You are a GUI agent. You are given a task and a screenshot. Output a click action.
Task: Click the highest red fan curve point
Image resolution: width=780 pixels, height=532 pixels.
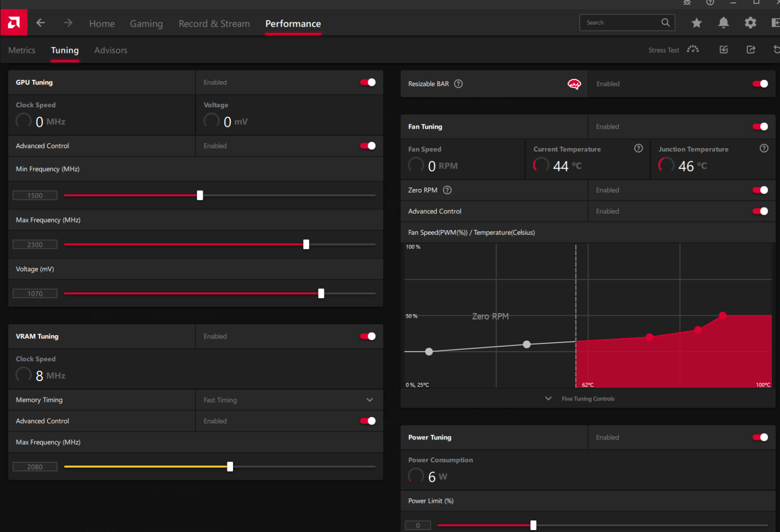click(722, 316)
